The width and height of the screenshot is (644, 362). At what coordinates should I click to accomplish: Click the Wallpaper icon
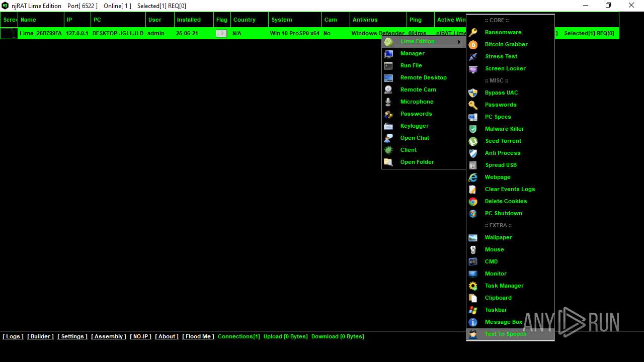coord(473,237)
